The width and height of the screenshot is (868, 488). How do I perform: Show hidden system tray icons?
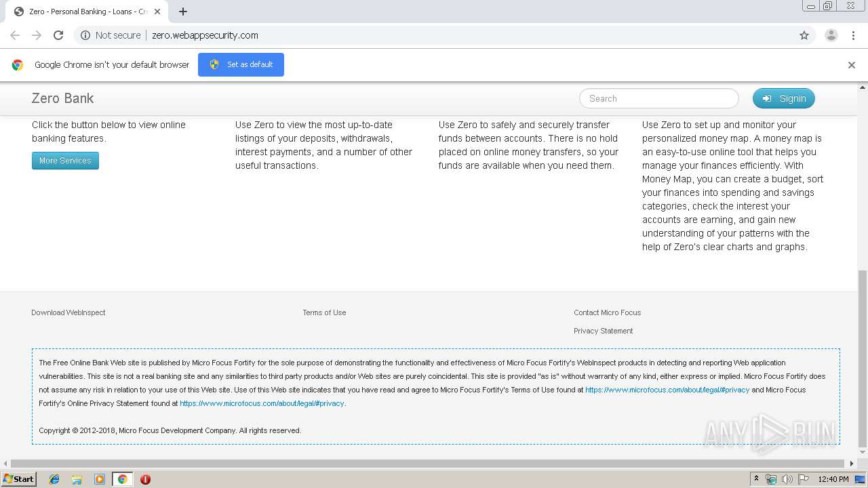point(757,479)
